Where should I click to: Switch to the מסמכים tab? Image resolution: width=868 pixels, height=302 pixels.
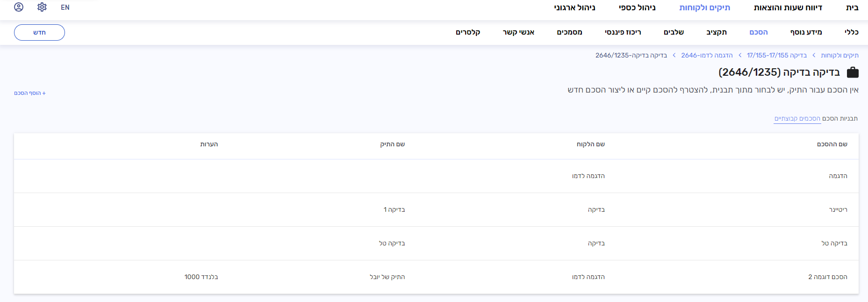click(569, 32)
